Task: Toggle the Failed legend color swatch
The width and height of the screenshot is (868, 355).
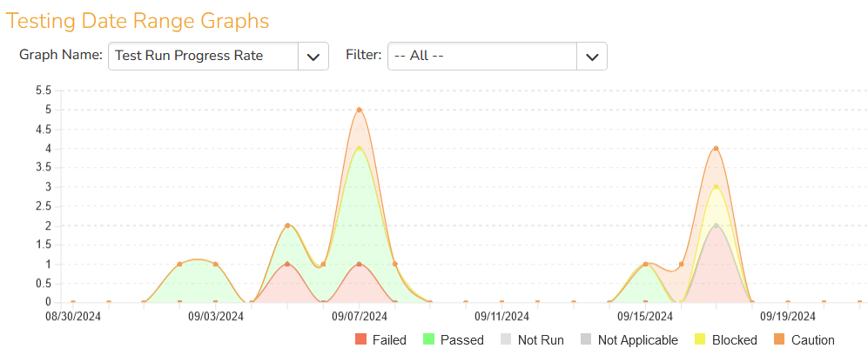Action: pos(360,339)
